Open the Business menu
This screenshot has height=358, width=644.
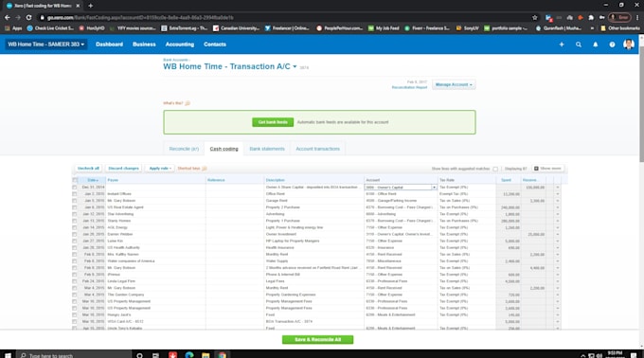click(144, 45)
